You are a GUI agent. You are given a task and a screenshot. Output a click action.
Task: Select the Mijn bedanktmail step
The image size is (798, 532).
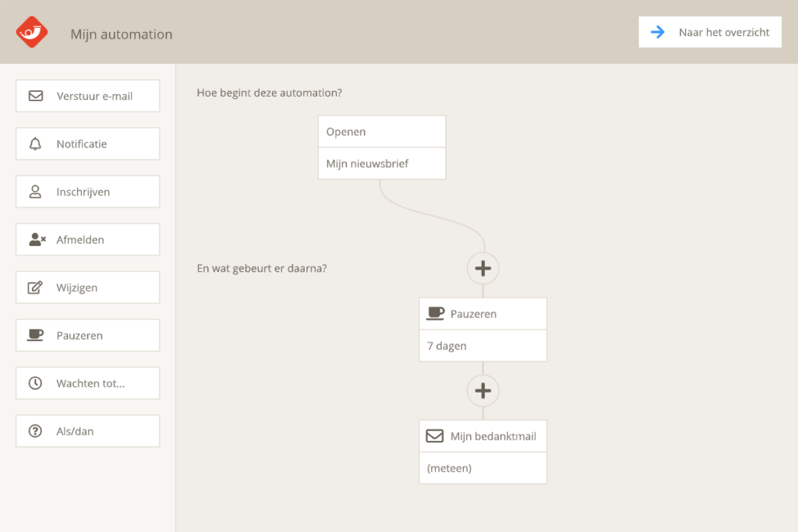pyautogui.click(x=482, y=436)
